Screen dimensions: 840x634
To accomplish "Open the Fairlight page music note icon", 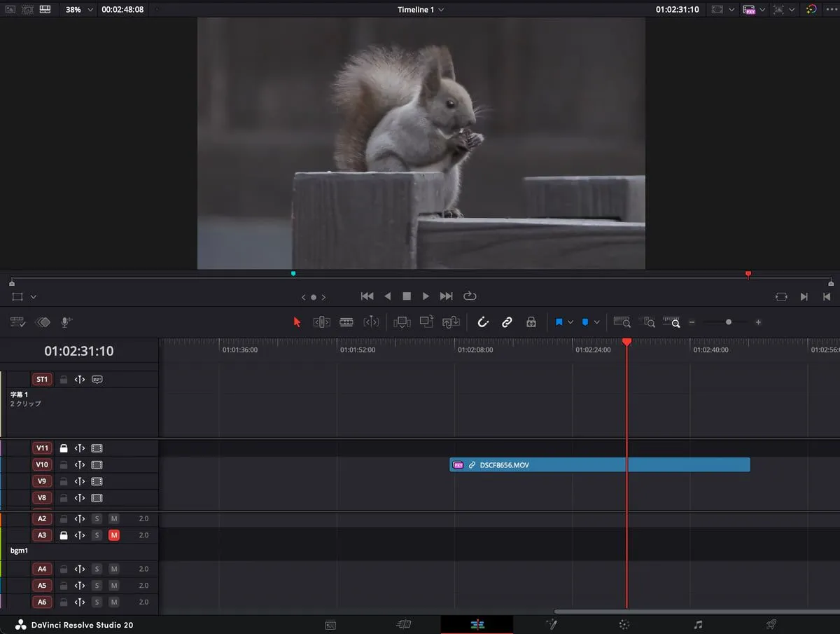I will [x=698, y=624].
